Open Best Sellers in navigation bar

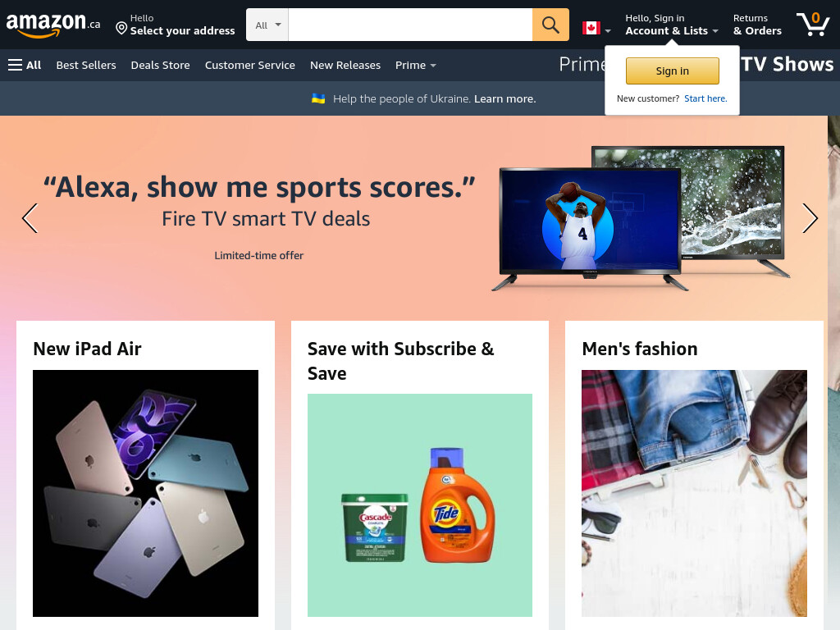[86, 65]
